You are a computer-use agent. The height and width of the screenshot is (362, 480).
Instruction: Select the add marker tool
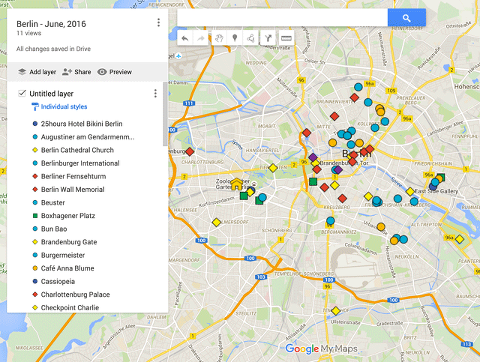(235, 38)
